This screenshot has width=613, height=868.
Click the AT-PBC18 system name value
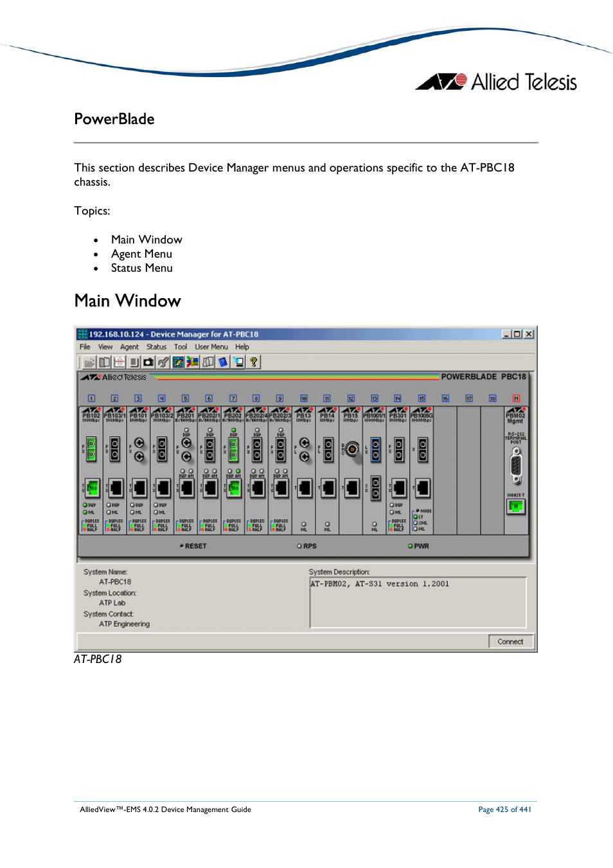click(115, 582)
